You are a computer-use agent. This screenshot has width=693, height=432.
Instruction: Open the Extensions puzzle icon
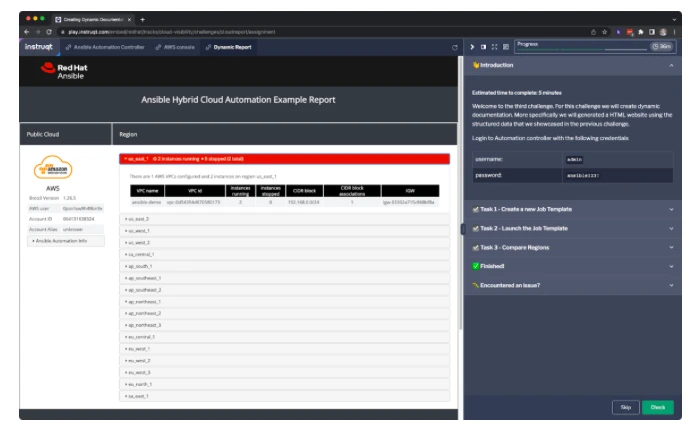[641, 32]
